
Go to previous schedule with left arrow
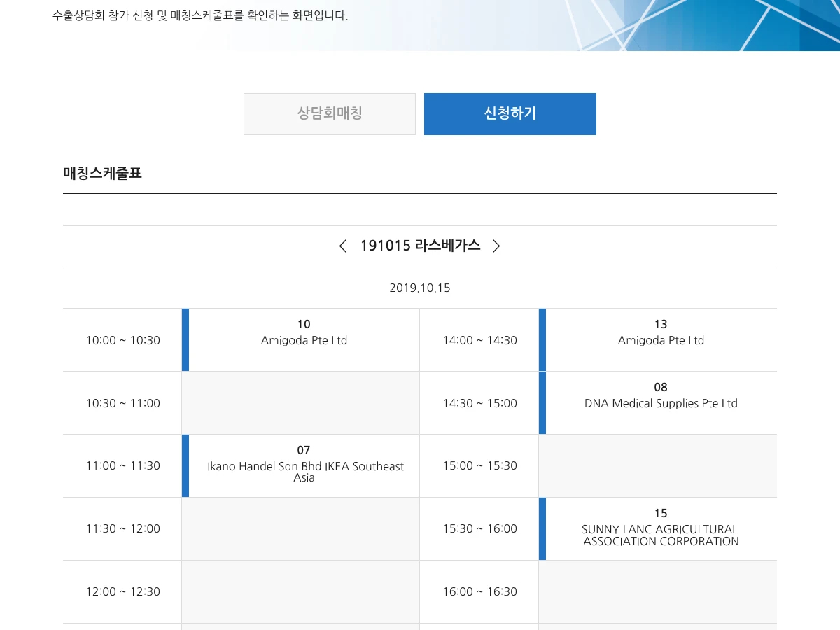point(343,246)
